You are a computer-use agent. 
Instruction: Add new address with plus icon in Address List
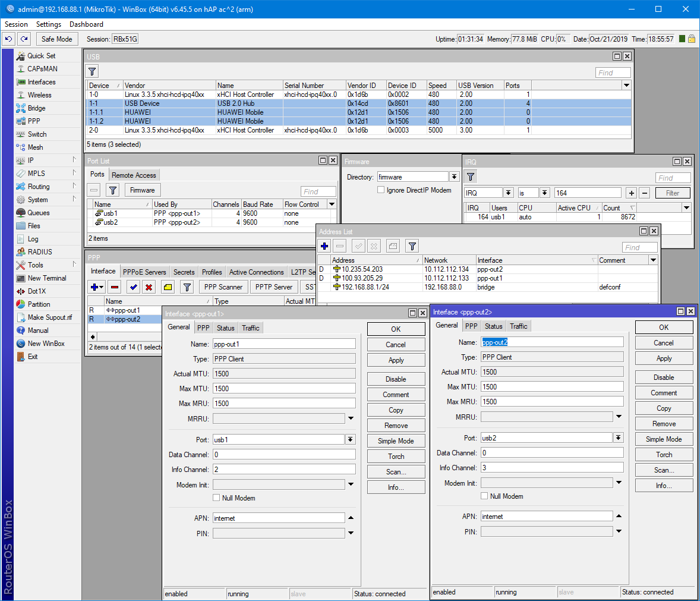(x=324, y=246)
